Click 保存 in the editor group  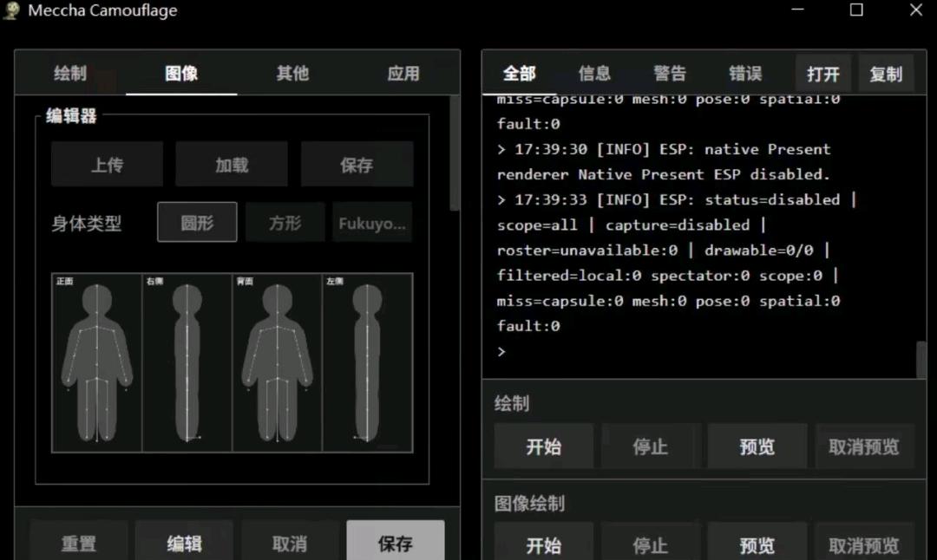[357, 164]
